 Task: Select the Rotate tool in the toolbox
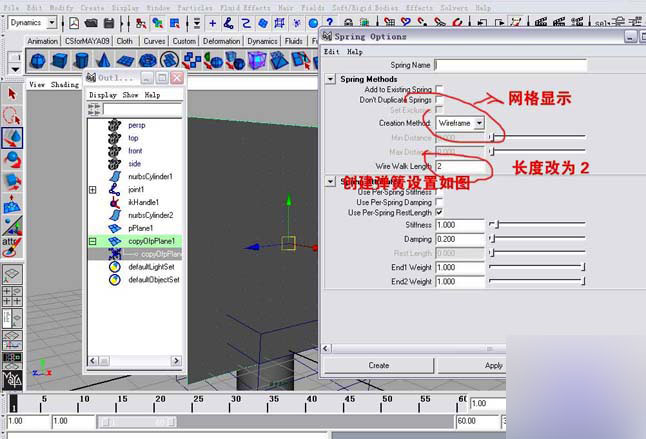tap(12, 159)
